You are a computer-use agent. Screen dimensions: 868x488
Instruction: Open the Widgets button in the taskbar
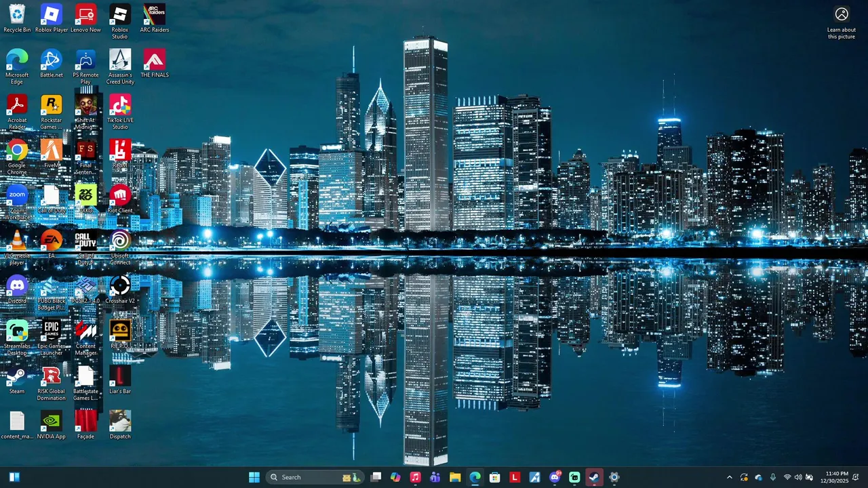click(14, 477)
